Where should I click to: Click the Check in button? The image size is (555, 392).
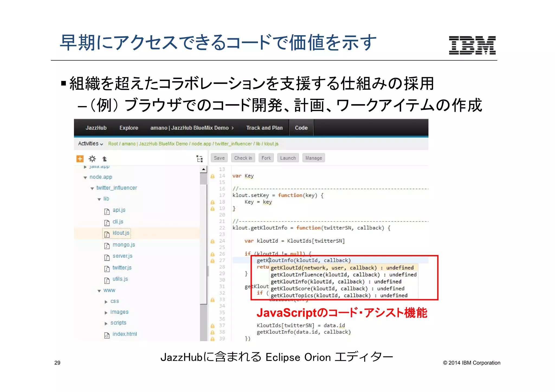tap(243, 158)
